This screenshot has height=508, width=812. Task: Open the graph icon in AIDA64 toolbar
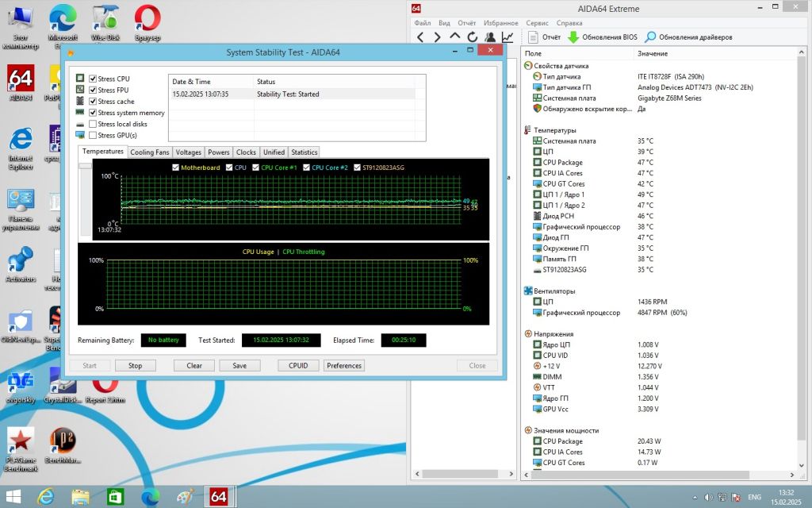507,37
